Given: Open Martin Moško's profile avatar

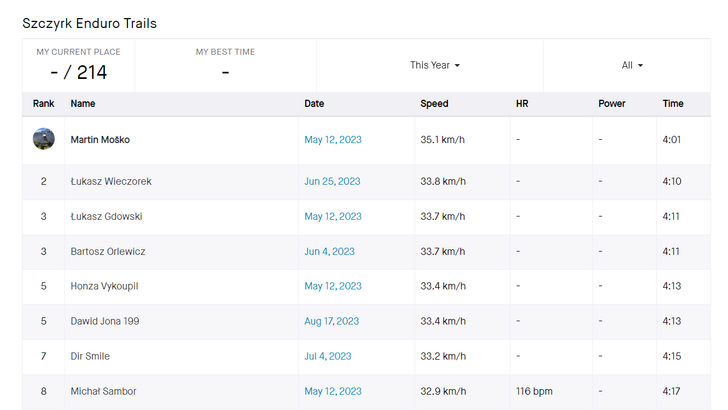Looking at the screenshot, I should point(44,139).
